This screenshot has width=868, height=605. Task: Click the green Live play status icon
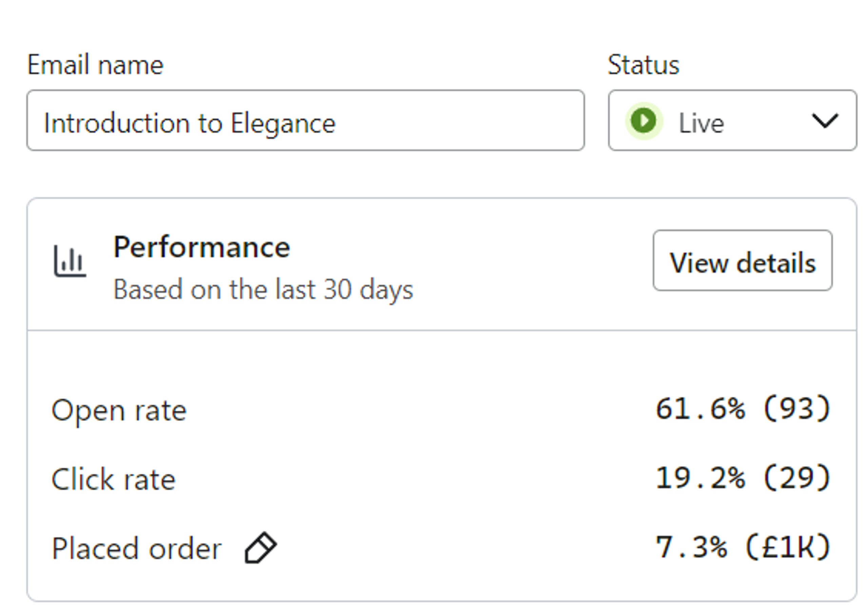pyautogui.click(x=644, y=121)
